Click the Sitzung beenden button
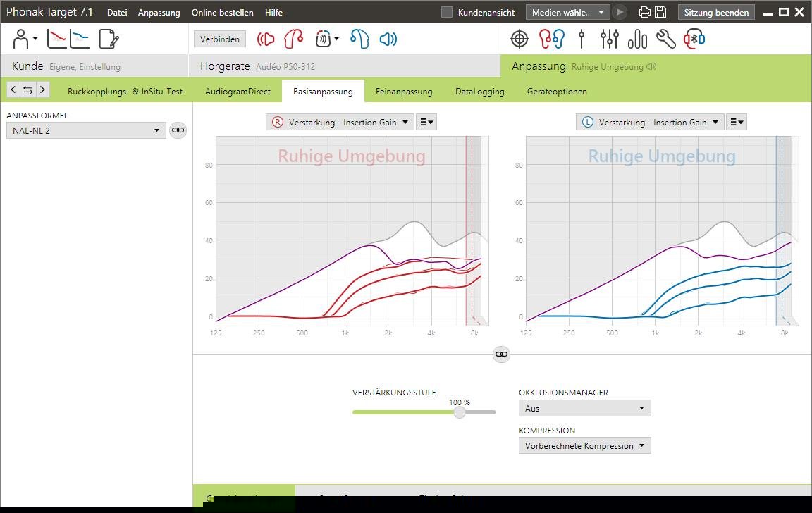This screenshot has width=812, height=513. point(716,13)
